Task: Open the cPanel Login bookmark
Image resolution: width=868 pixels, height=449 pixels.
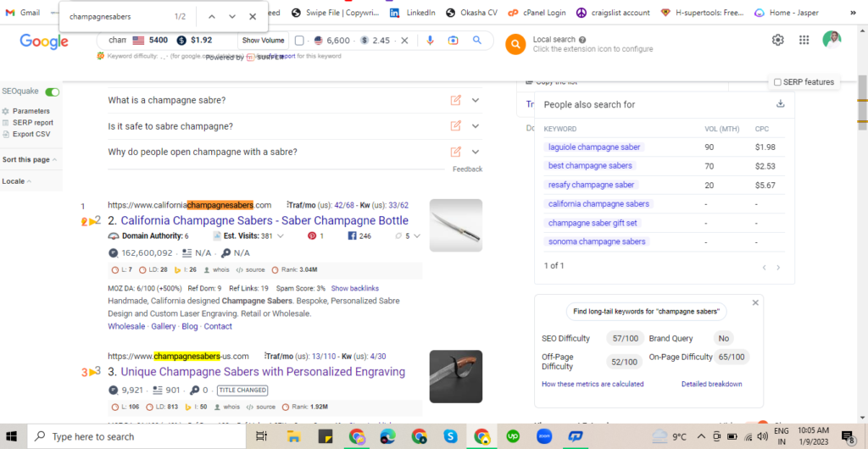Action: tap(537, 13)
